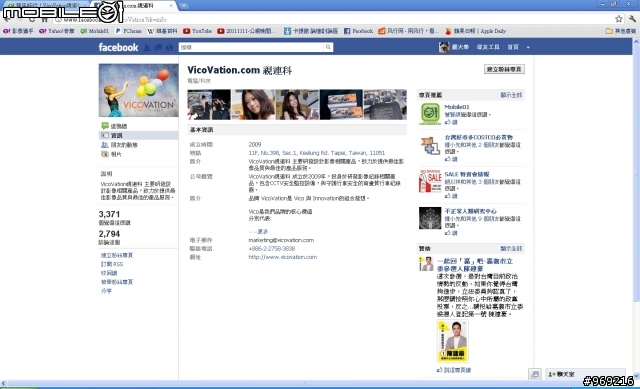Select the 資訊 info tab in sidebar

(139, 136)
